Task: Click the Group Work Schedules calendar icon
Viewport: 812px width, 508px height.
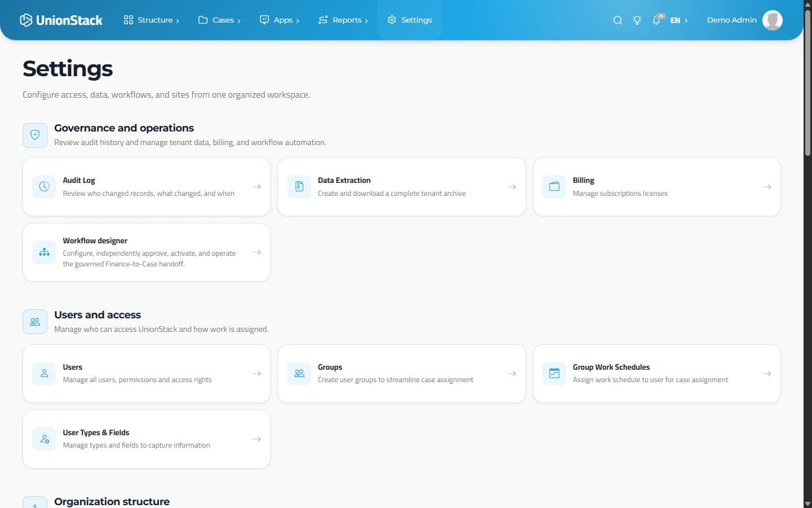Action: 554,374
